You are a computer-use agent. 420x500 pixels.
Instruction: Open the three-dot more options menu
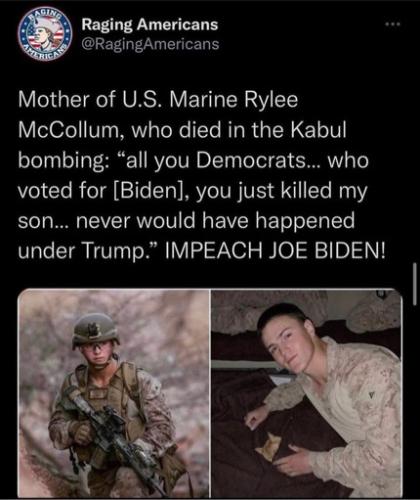pyautogui.click(x=391, y=24)
